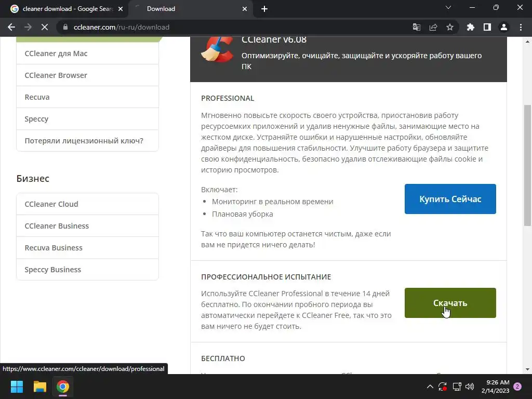The image size is (532, 399).
Task: Click the address bar URL
Action: [122, 27]
